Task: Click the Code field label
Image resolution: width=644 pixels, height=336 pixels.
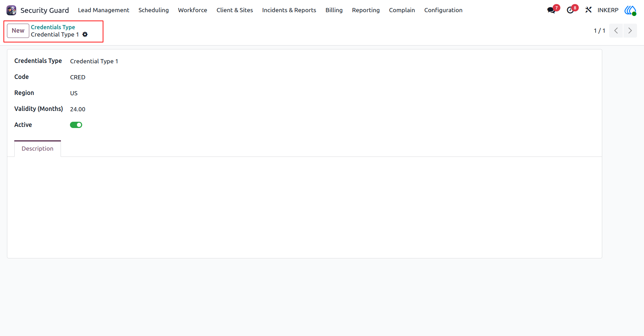Action: tap(22, 77)
